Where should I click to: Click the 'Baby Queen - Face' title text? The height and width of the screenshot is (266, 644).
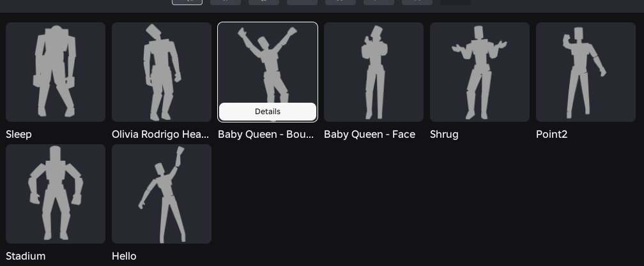tap(370, 135)
